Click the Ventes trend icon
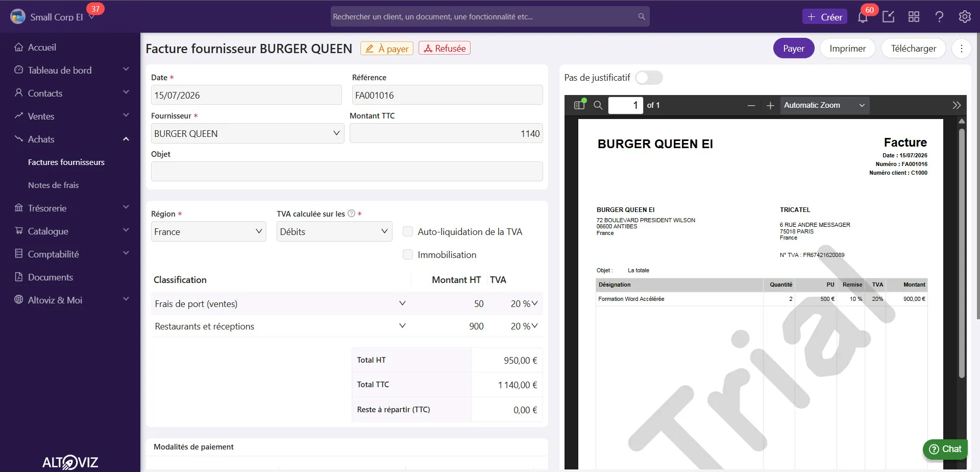Viewport: 980px width, 472px height. pyautogui.click(x=19, y=116)
